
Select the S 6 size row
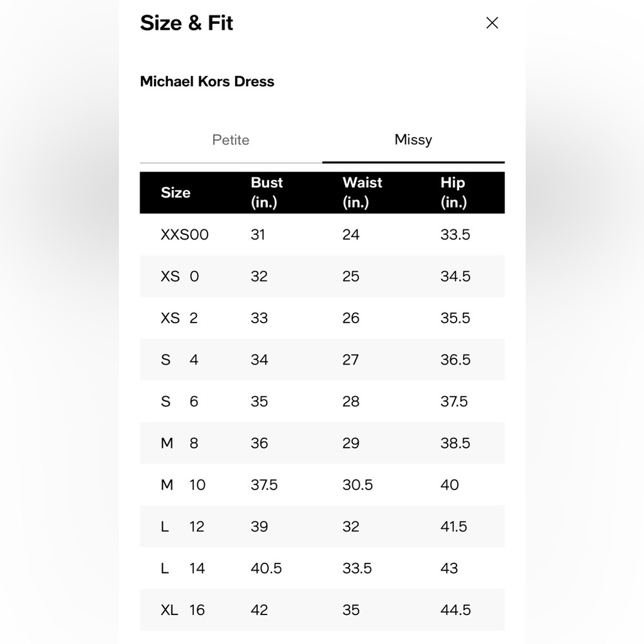click(x=323, y=401)
